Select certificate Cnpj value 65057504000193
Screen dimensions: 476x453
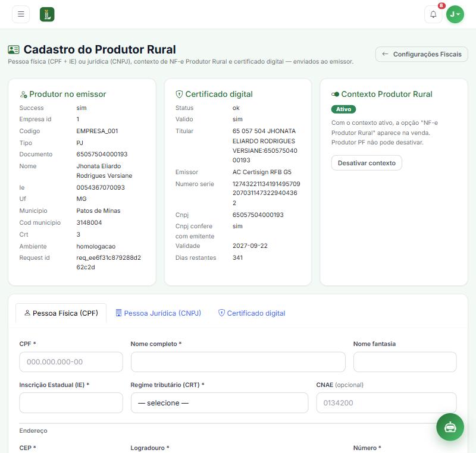(x=258, y=215)
